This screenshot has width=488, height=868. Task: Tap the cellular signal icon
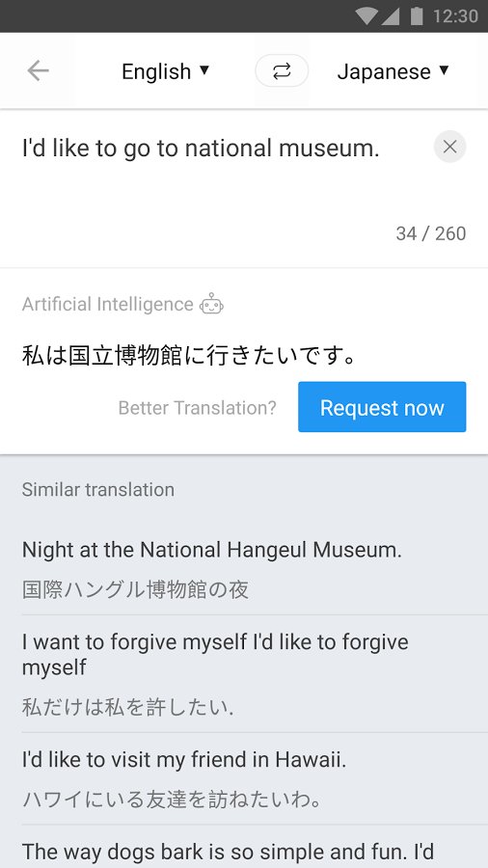390,16
